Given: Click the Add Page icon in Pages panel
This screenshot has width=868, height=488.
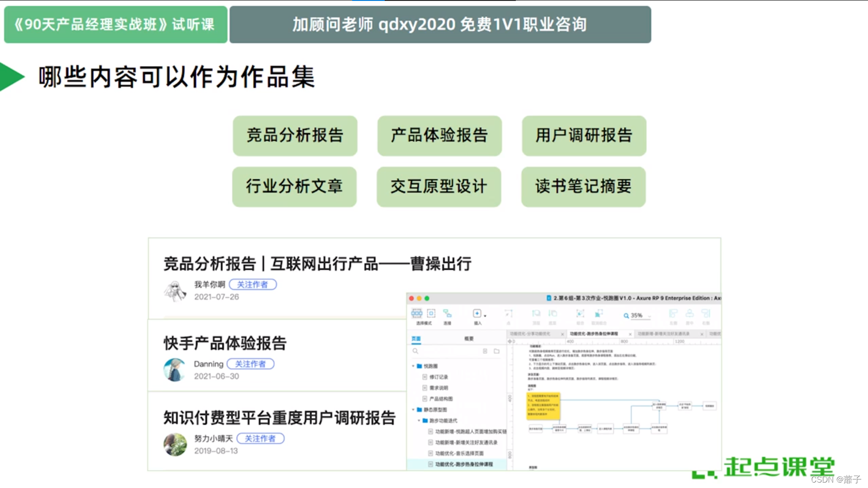Looking at the screenshot, I should coord(485,351).
